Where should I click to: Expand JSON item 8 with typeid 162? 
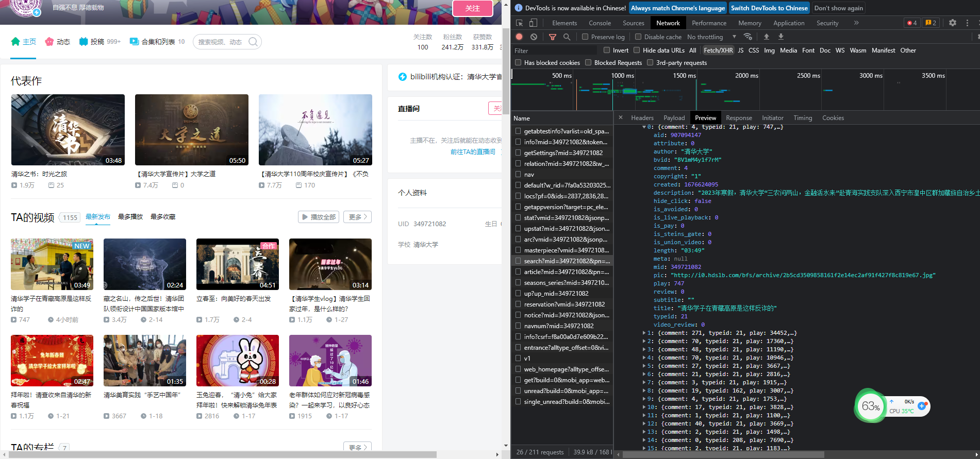click(x=644, y=390)
